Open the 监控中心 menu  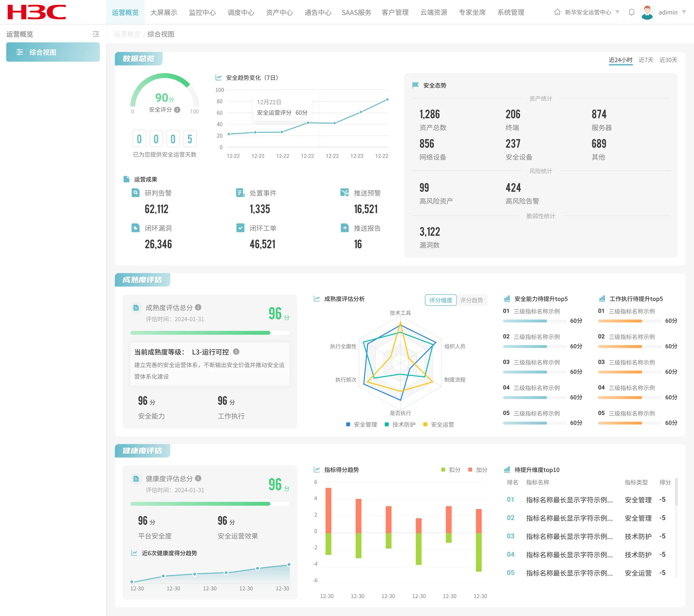202,12
